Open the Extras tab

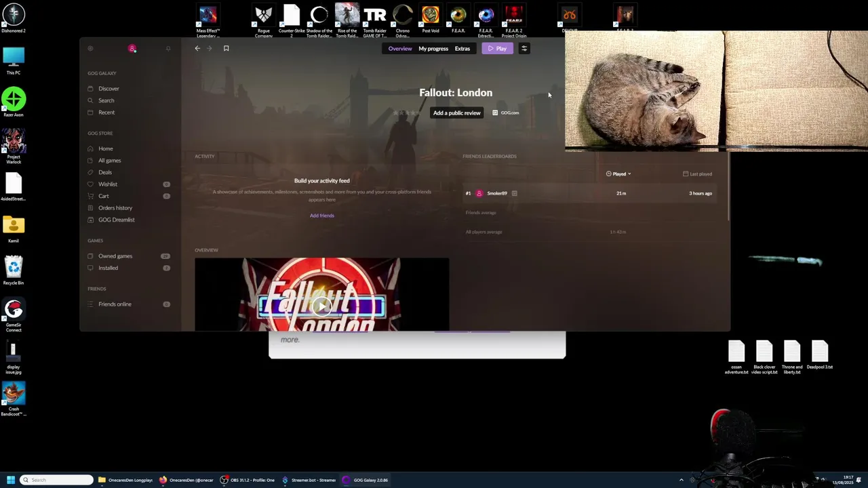pyautogui.click(x=462, y=48)
